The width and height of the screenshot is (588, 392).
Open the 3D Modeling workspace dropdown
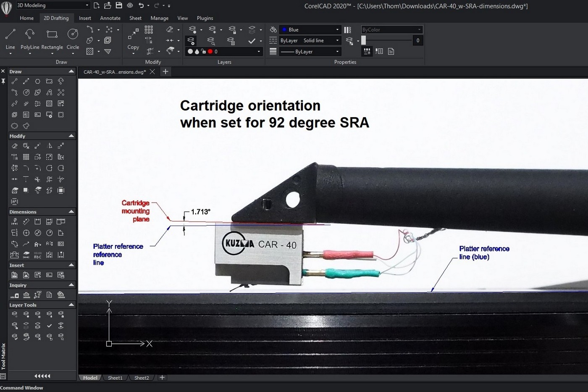(52, 5)
